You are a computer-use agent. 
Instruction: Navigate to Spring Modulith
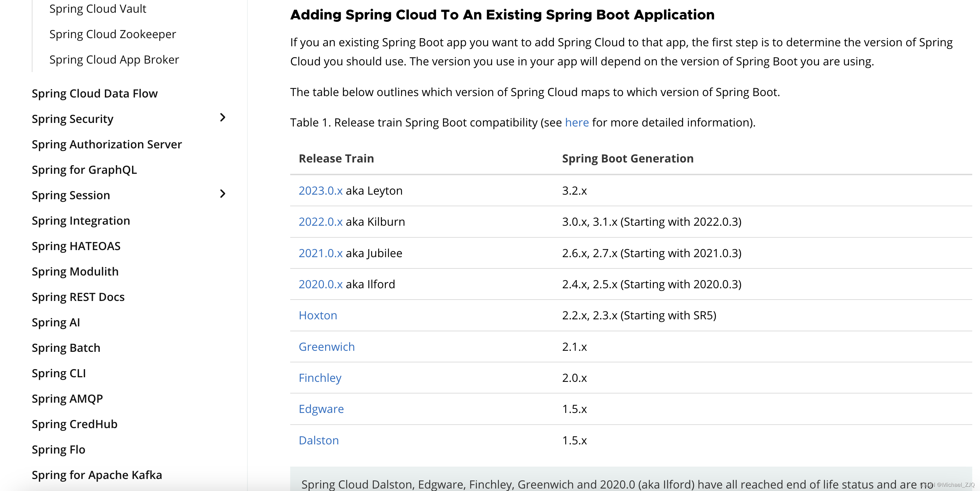[x=75, y=272]
